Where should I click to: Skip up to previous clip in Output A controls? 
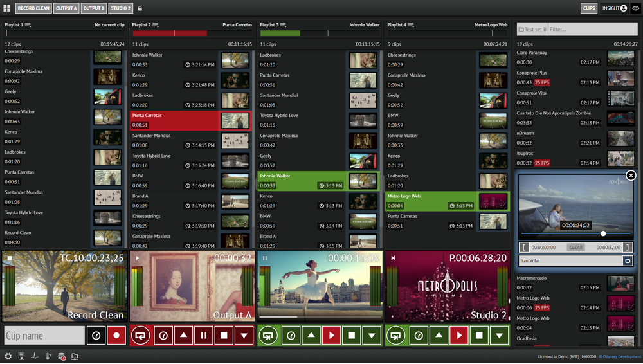183,336
